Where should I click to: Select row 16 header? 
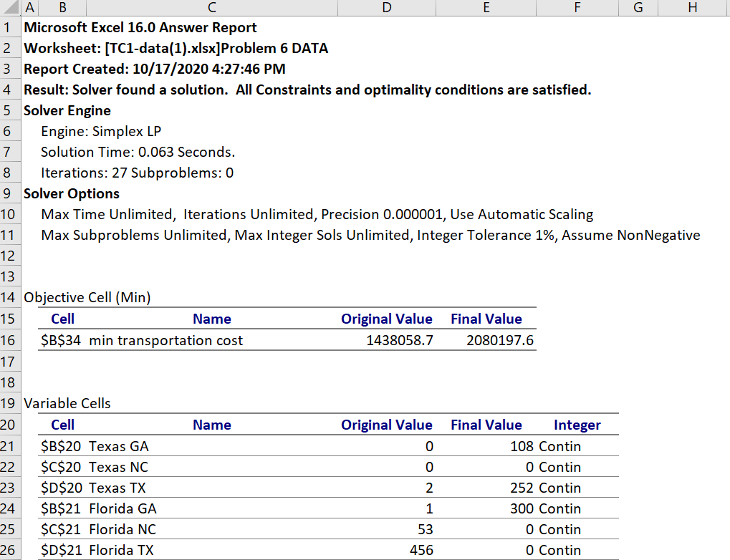(x=9, y=340)
